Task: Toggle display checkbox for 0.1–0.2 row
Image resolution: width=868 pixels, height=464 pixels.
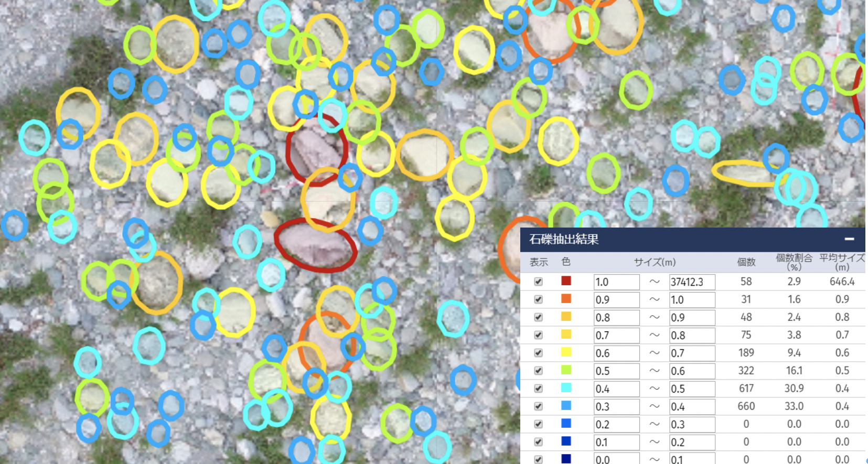Action: click(x=538, y=442)
